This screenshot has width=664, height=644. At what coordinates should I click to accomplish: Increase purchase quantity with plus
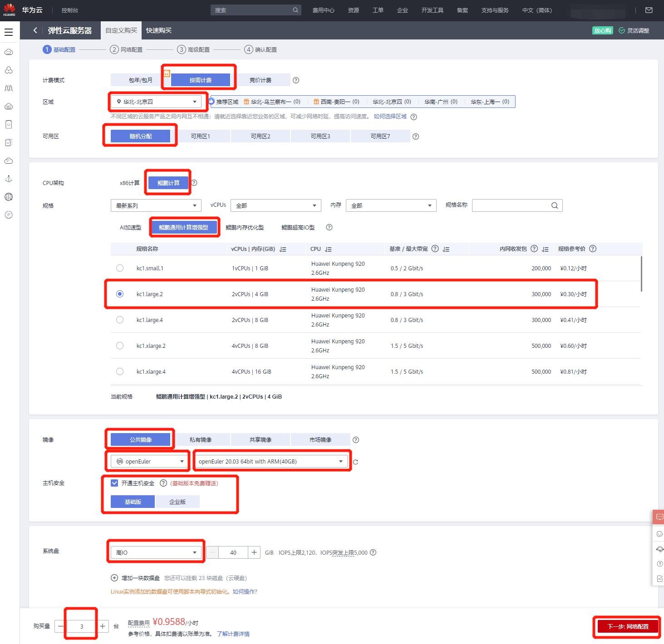tap(103, 626)
